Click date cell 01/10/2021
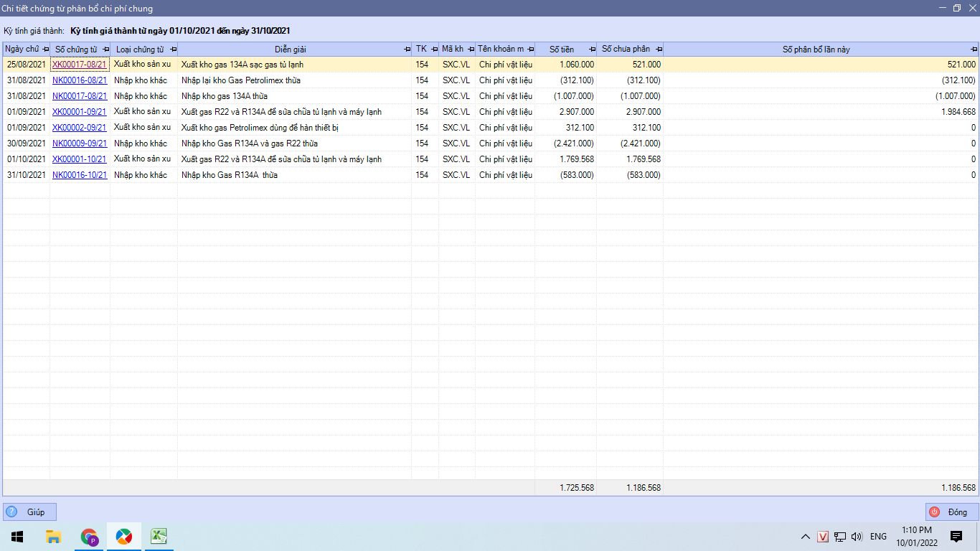 [x=27, y=159]
